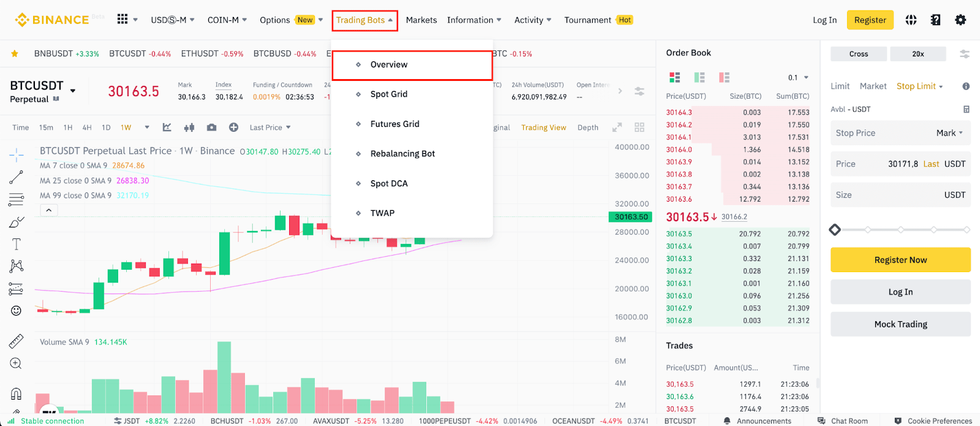The image size is (980, 426).
Task: Click the Size input field
Action: point(900,195)
